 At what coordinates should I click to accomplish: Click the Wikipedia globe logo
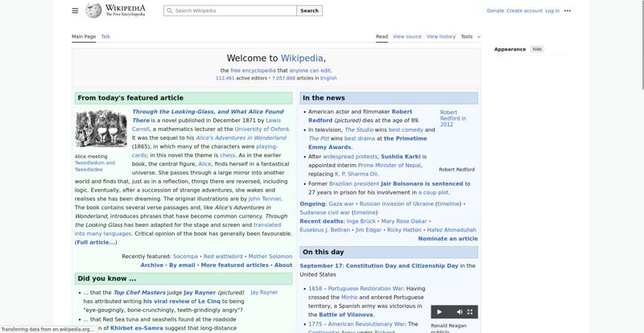(93, 10)
